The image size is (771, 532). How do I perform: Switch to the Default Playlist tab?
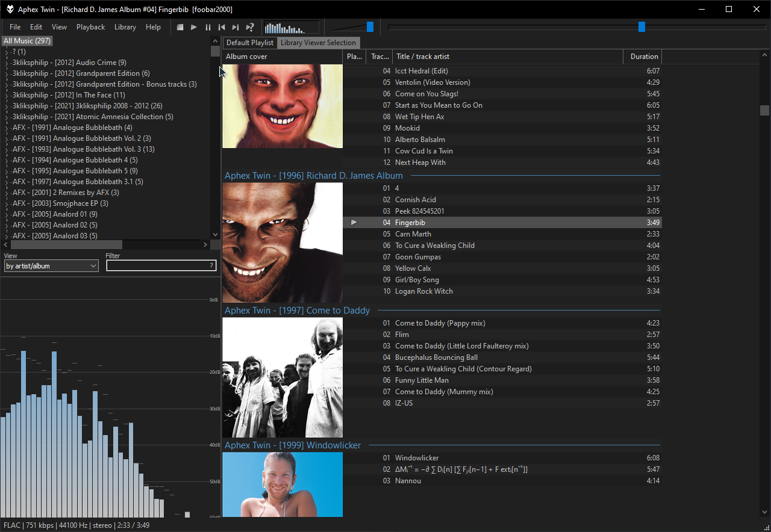[250, 43]
